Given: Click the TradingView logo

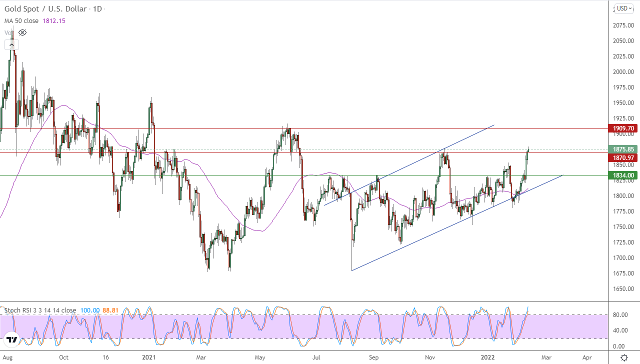Looking at the screenshot, I should pyautogui.click(x=12, y=340).
